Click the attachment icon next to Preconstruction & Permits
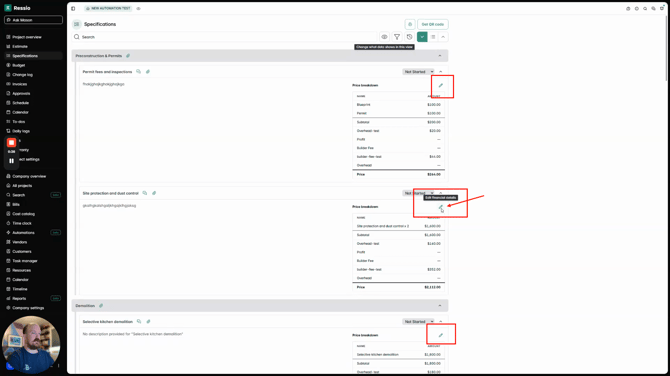 coord(128,56)
